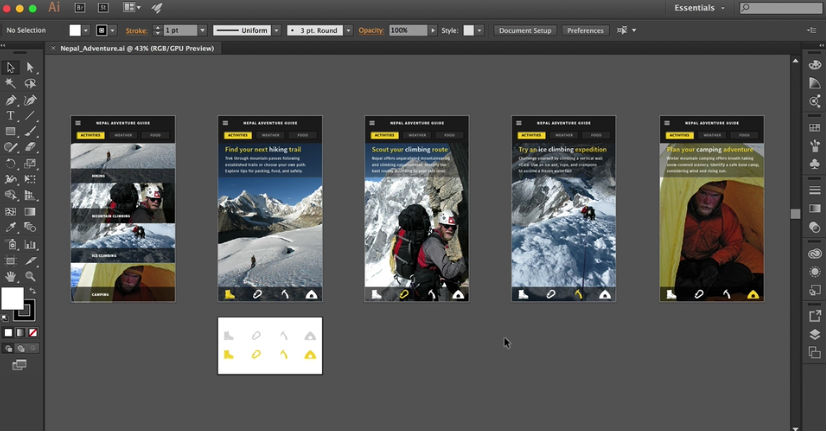
Task: Select the Selection tool (black arrow)
Action: pos(11,67)
